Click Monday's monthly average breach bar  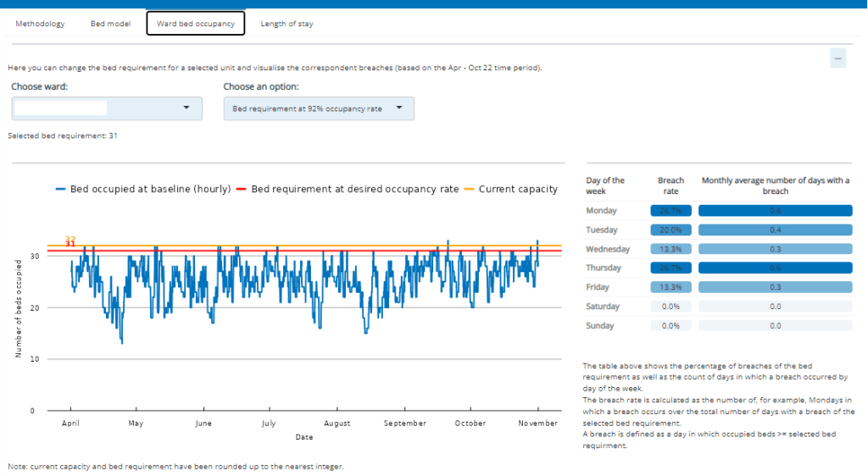[x=776, y=211]
